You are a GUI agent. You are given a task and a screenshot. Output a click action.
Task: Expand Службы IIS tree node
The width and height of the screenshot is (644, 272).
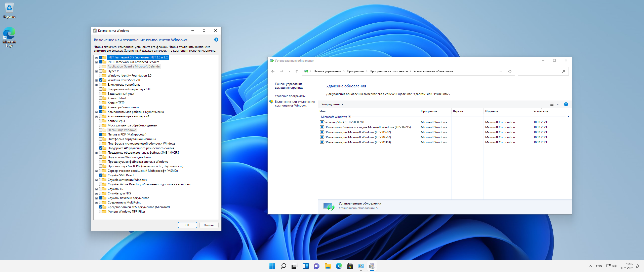[96, 189]
